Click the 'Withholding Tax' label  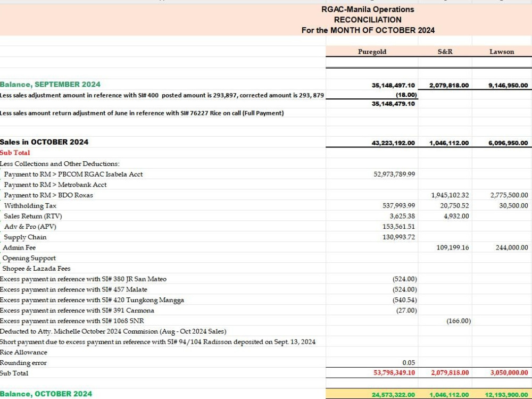coord(30,205)
